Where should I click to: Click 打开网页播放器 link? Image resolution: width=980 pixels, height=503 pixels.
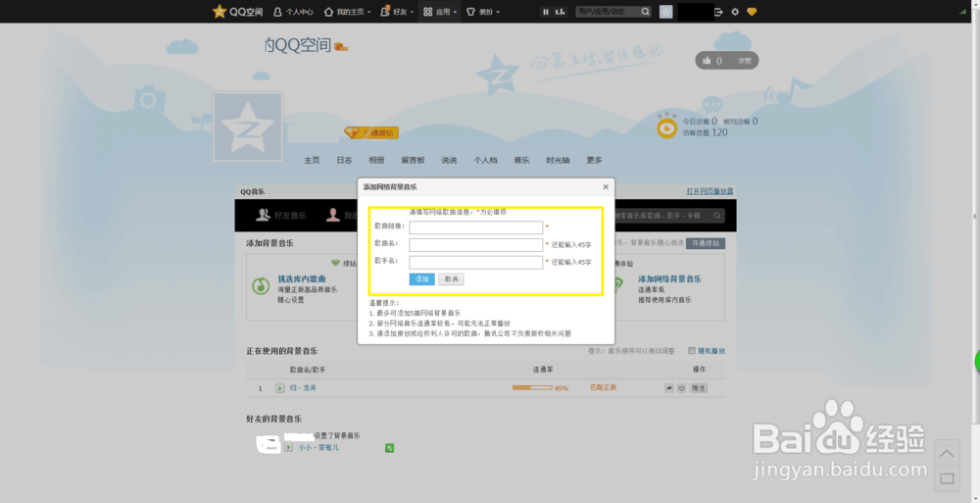[710, 191]
